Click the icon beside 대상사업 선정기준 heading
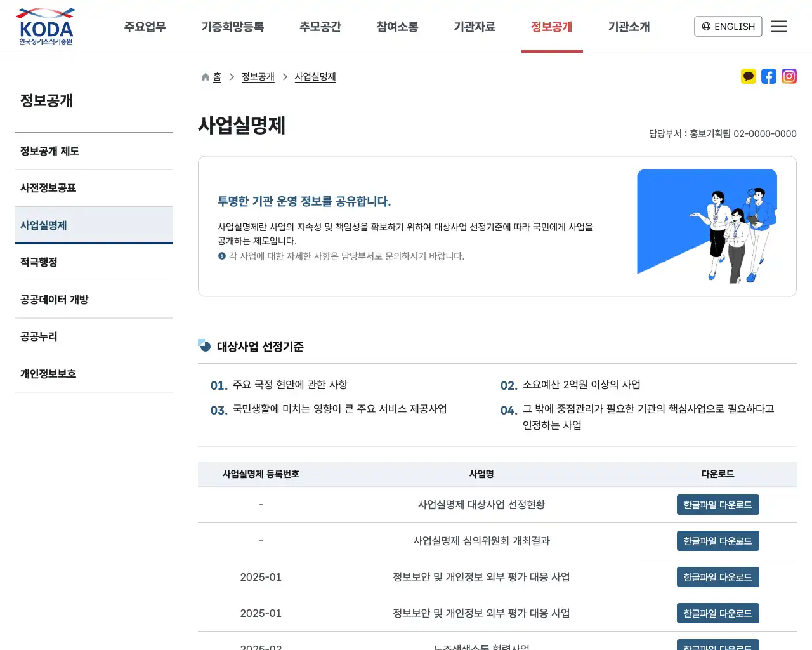 click(x=204, y=346)
